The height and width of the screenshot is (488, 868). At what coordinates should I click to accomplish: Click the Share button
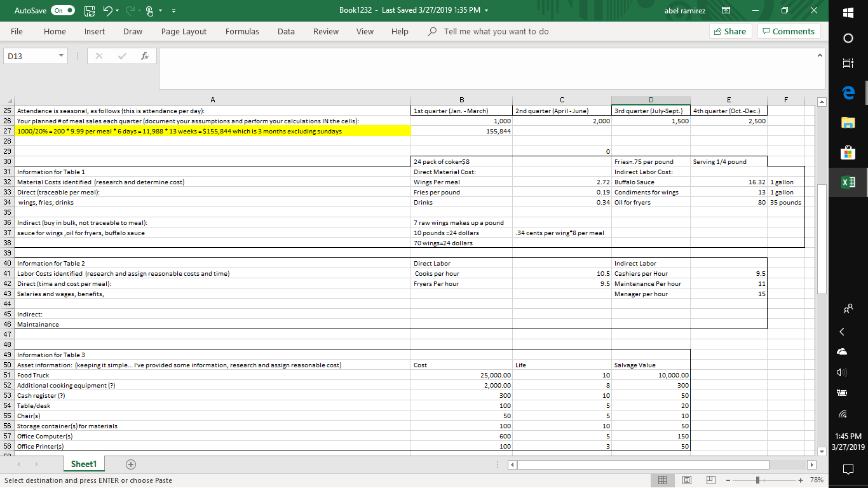730,31
